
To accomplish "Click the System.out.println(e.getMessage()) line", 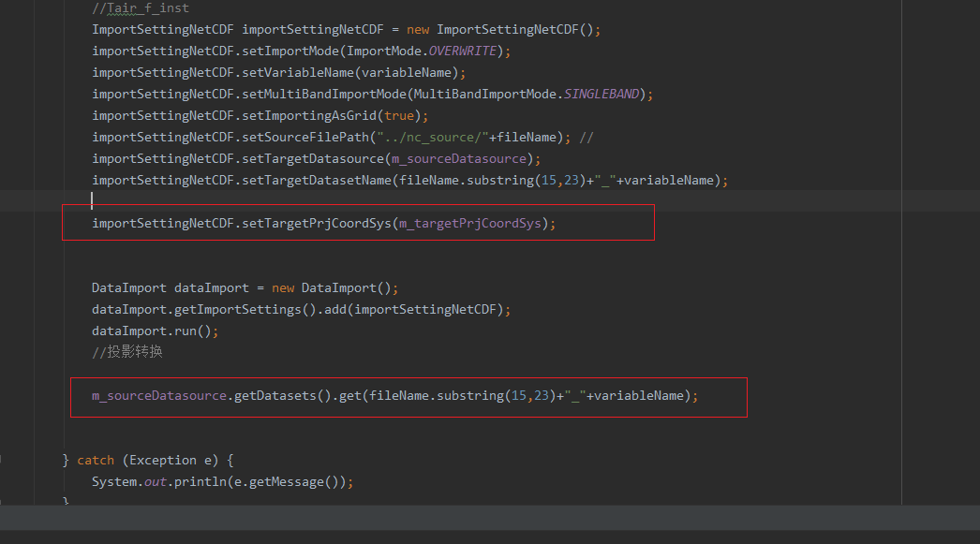I will click(x=222, y=481).
